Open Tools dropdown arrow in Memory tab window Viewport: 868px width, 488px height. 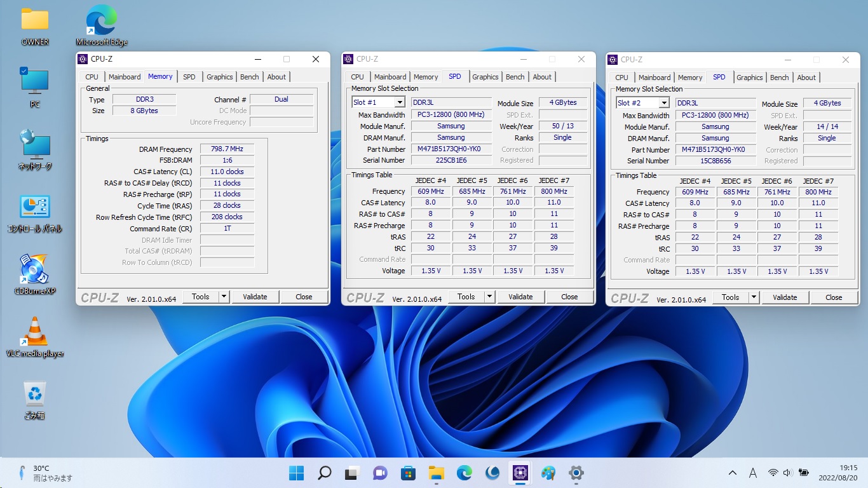(224, 297)
